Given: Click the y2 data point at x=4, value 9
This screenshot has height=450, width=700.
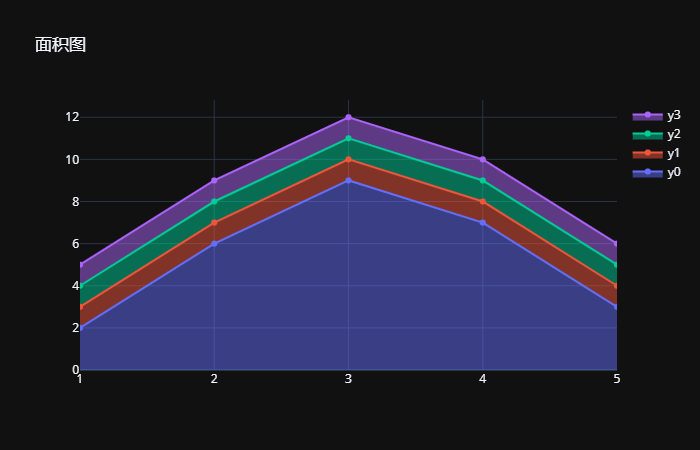Looking at the screenshot, I should coord(483,180).
